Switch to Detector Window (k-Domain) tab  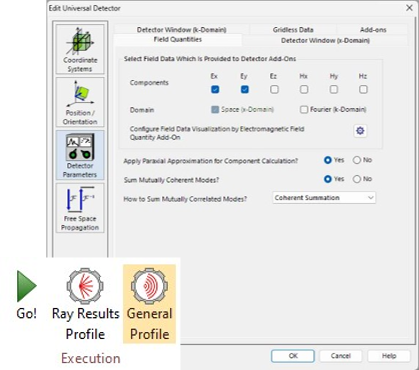[181, 30]
